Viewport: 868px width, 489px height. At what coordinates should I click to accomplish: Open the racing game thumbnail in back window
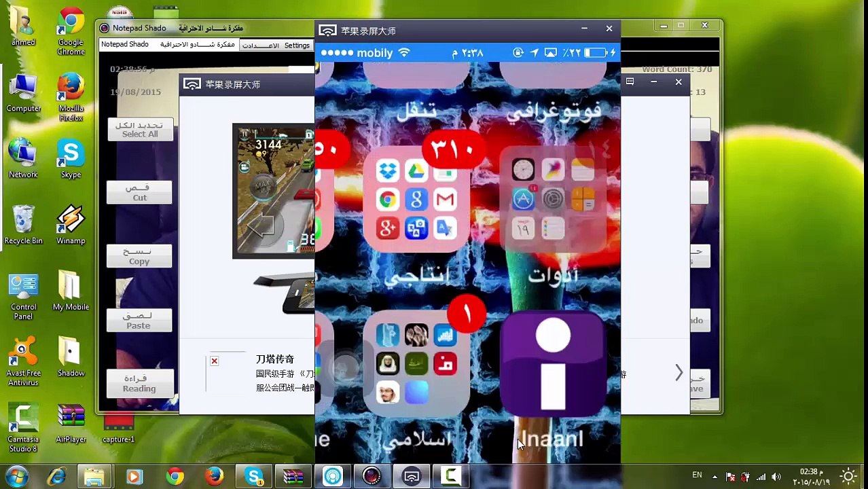[274, 191]
